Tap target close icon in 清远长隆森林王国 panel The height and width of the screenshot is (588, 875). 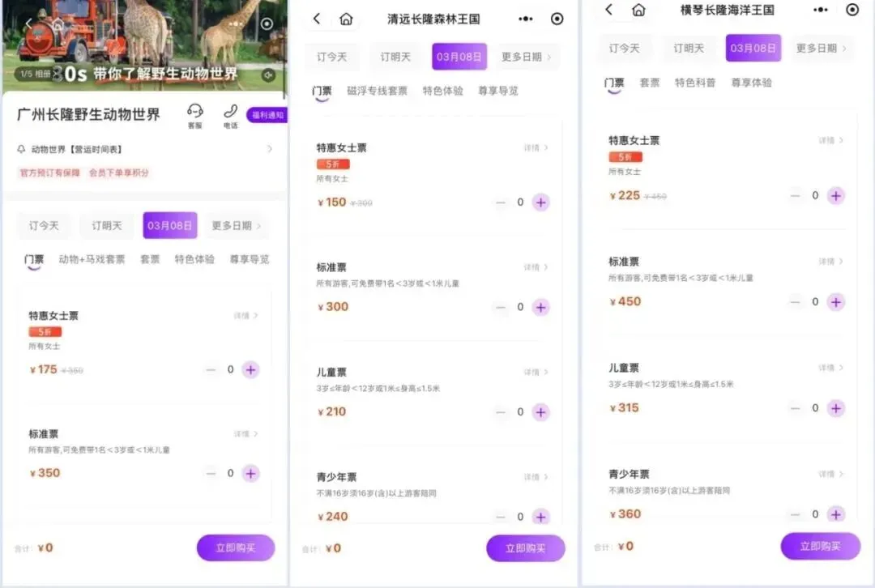point(557,19)
